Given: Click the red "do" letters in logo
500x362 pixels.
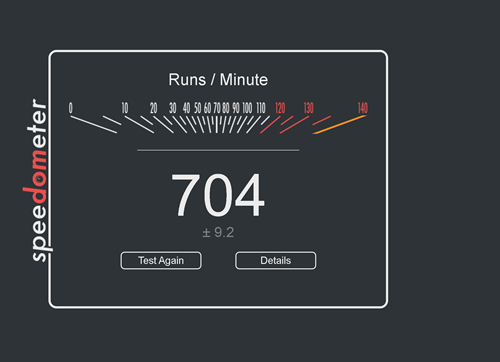Looking at the screenshot, I should [x=35, y=177].
